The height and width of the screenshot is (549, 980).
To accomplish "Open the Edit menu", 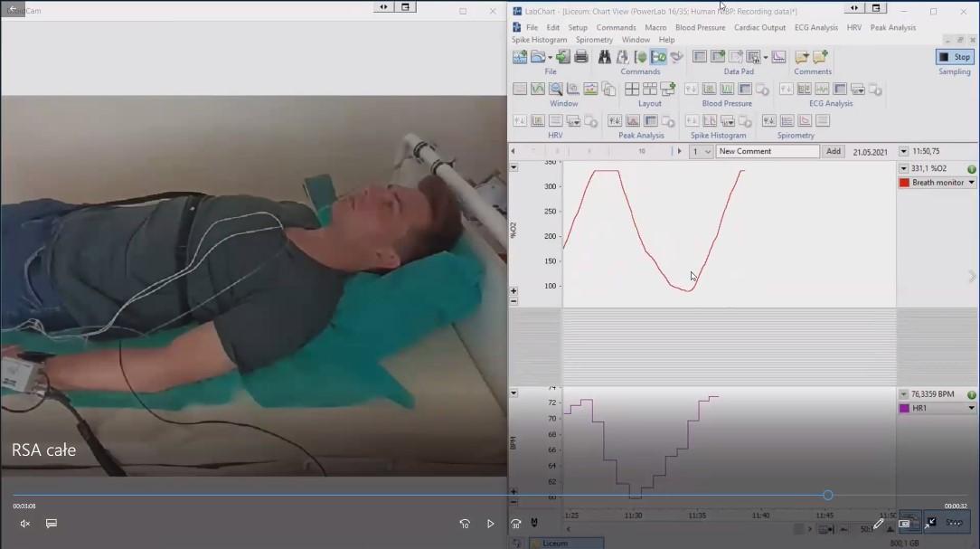I will (x=553, y=27).
